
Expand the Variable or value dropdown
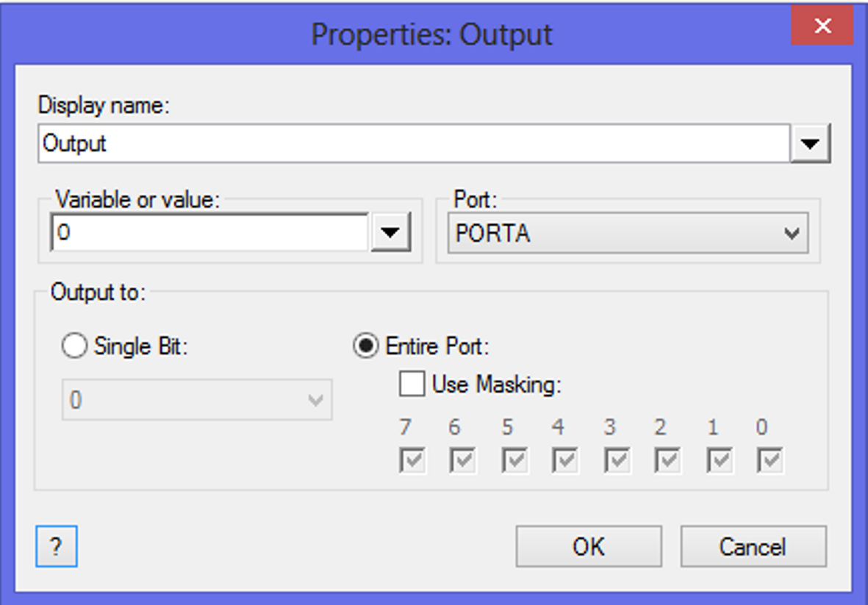(x=390, y=233)
